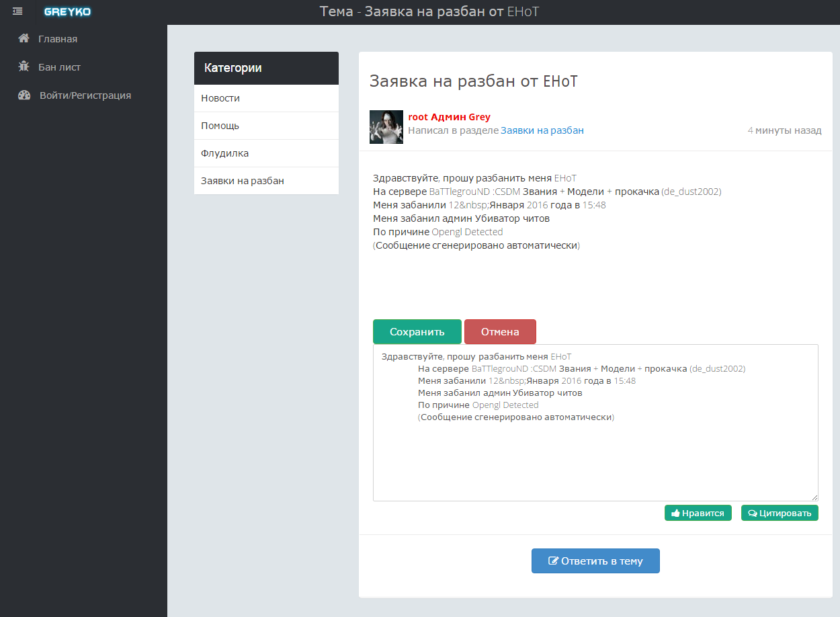Screen dimensions: 840x617
Task: Select the Новости category
Action: (x=266, y=98)
